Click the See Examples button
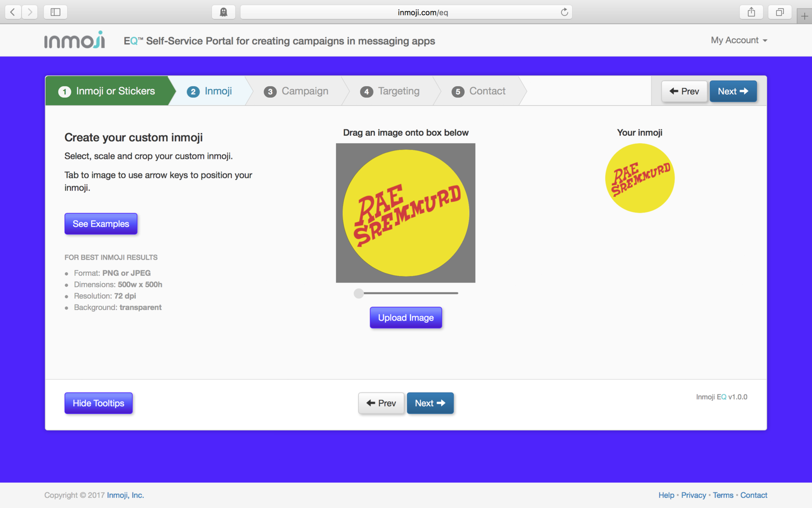Screen dimensions: 812x508 pyautogui.click(x=101, y=224)
